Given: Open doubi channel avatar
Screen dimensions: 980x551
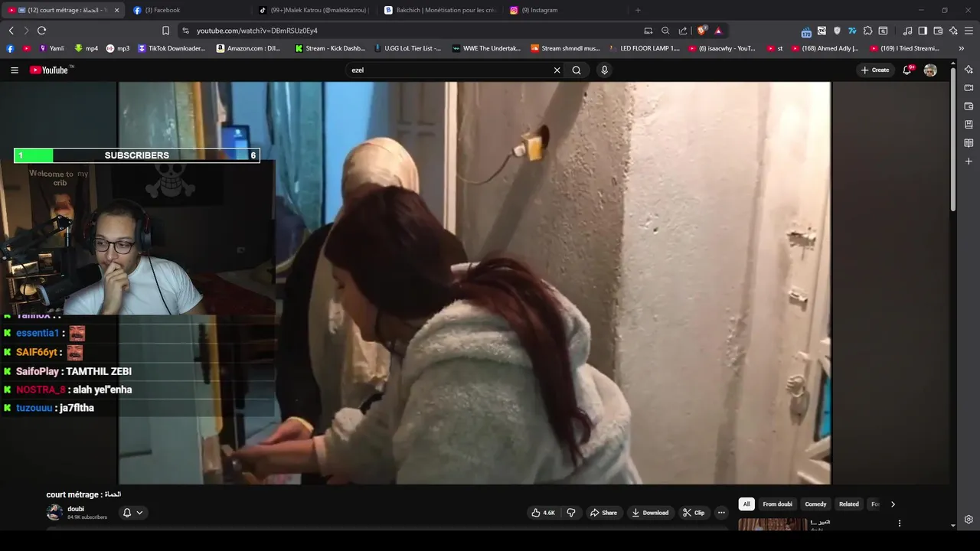Looking at the screenshot, I should tap(54, 513).
